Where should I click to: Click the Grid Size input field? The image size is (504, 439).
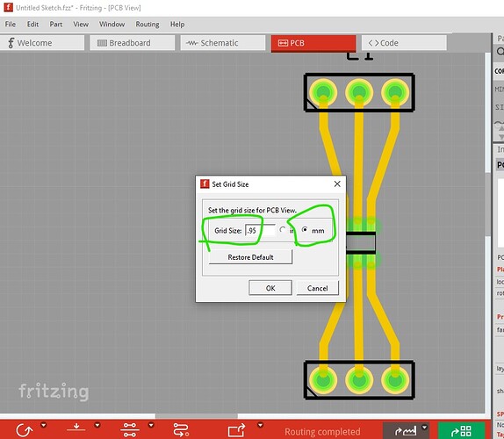coord(260,230)
